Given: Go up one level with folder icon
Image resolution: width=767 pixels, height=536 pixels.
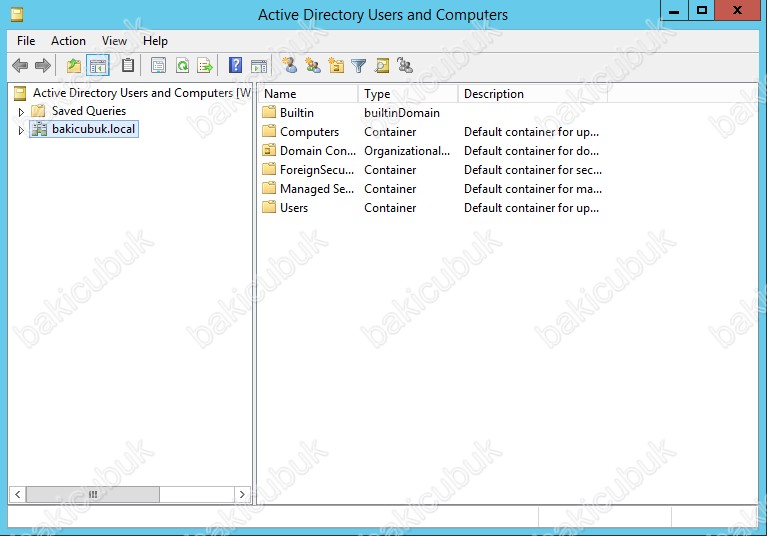Looking at the screenshot, I should (74, 66).
